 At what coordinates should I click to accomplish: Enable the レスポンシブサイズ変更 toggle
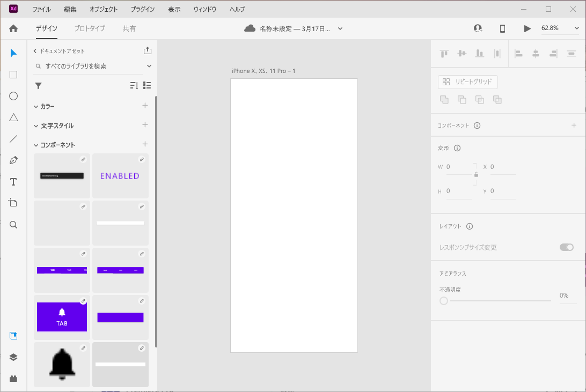click(x=567, y=247)
